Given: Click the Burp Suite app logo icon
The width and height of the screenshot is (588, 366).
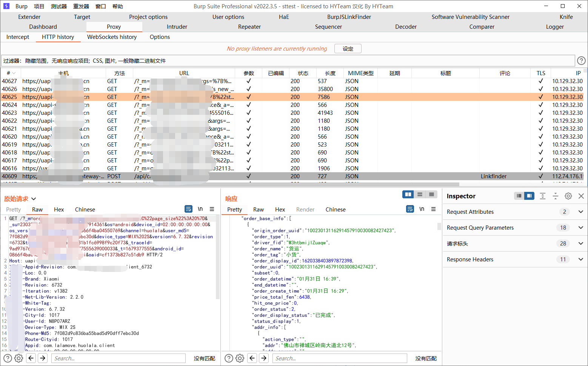Looking at the screenshot, I should tap(6, 6).
